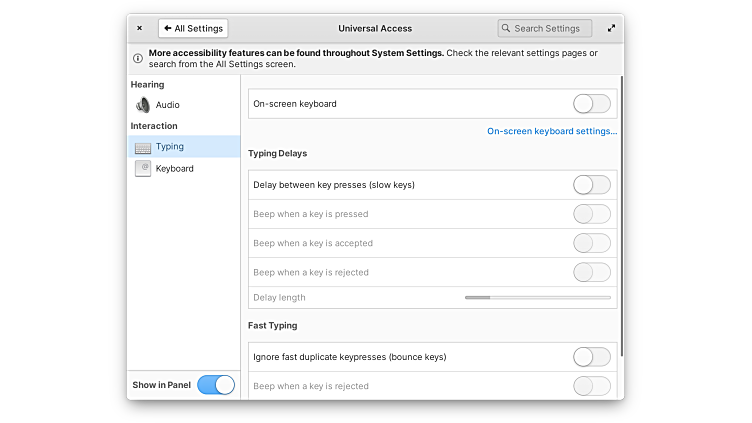
Task: Adjust the Delay length slider
Action: [537, 298]
